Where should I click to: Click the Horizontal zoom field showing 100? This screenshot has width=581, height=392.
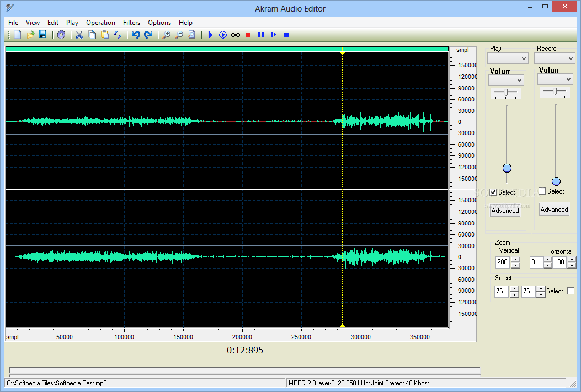tap(560, 262)
